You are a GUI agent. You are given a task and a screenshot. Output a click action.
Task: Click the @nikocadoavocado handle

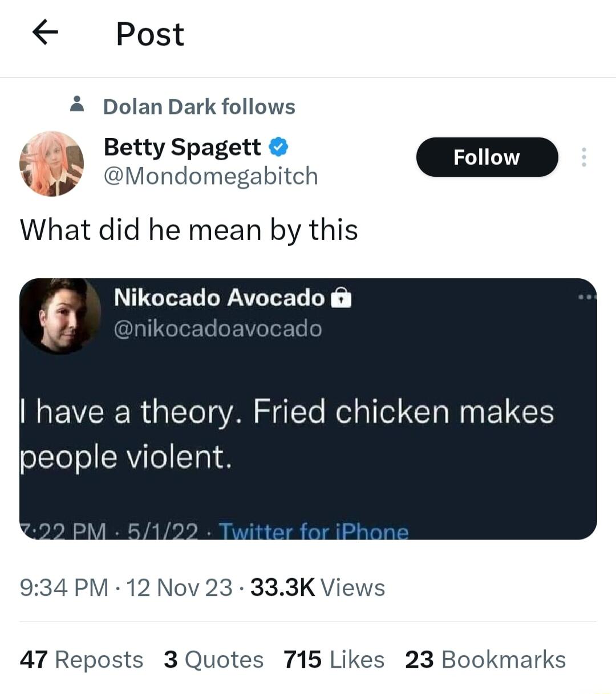(x=219, y=329)
